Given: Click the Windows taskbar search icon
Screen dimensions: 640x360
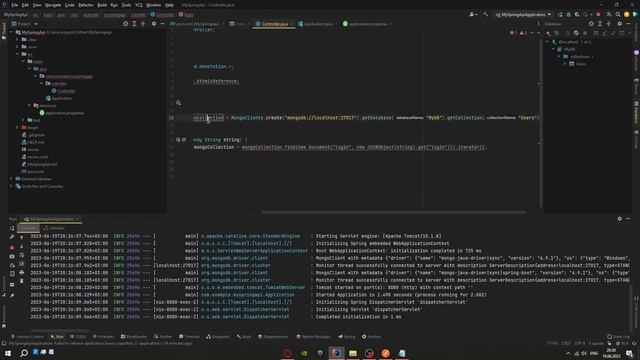Looking at the screenshot, I should [x=24, y=353].
